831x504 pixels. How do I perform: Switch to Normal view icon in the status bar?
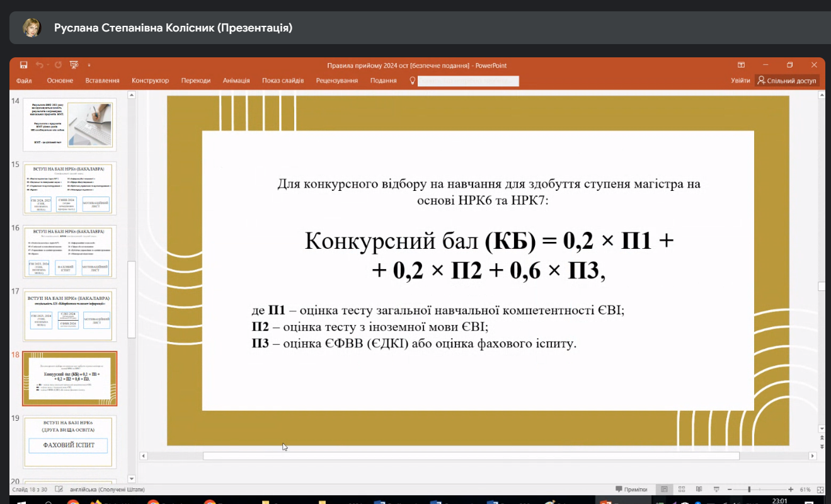tap(665, 490)
